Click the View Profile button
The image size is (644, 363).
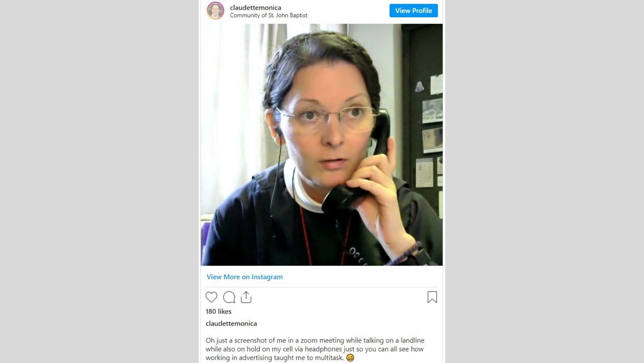coord(413,11)
